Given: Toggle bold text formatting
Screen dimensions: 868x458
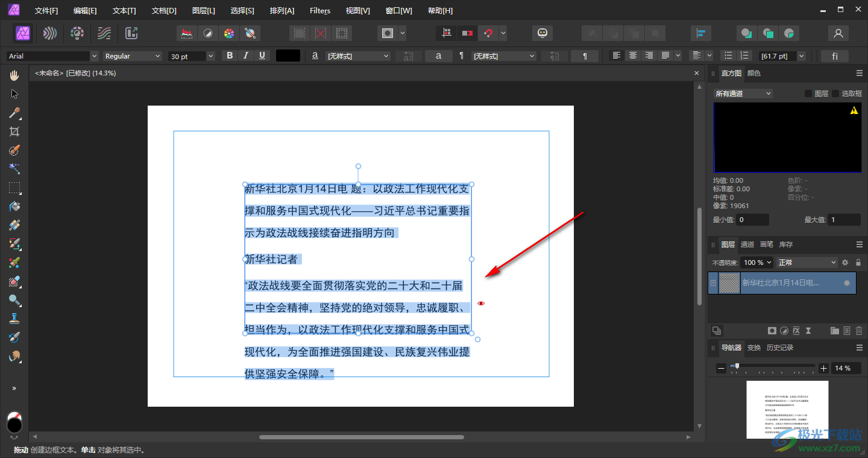Looking at the screenshot, I should [x=230, y=56].
